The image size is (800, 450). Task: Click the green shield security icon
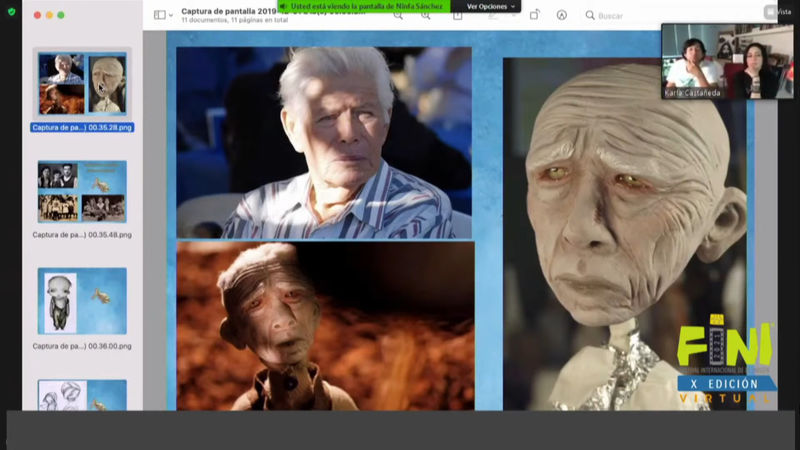(x=11, y=12)
